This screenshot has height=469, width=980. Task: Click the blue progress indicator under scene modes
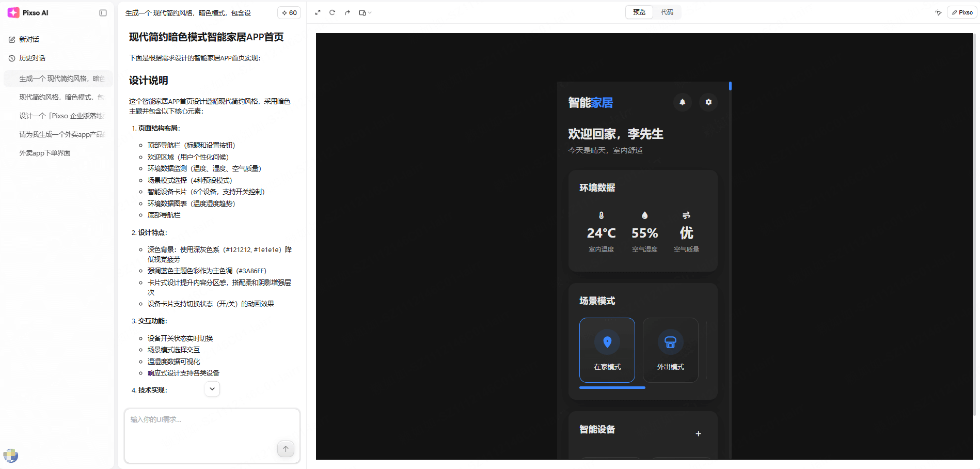pos(612,387)
